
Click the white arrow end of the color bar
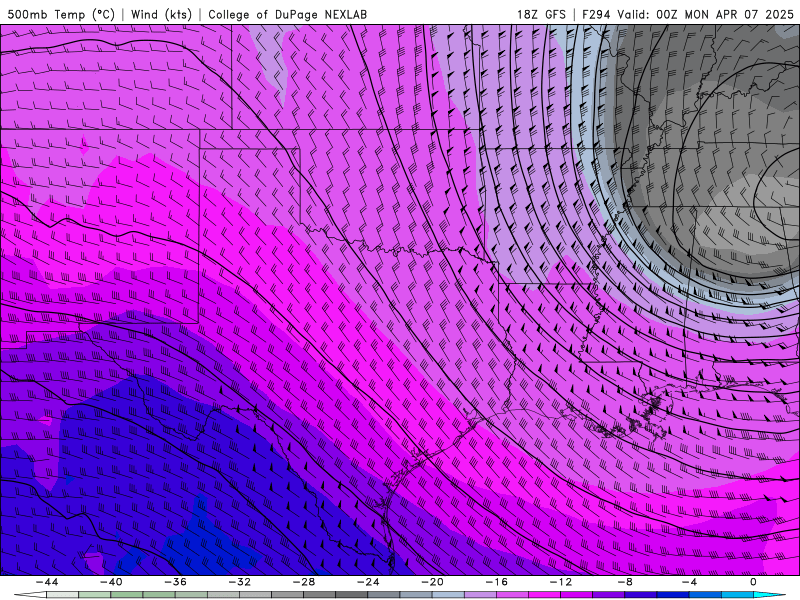(x=30, y=595)
